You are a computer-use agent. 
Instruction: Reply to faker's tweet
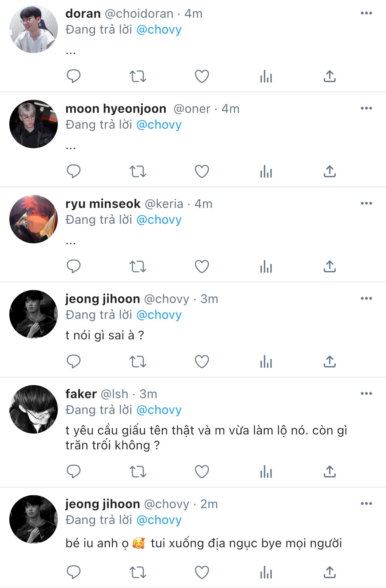[x=74, y=471]
